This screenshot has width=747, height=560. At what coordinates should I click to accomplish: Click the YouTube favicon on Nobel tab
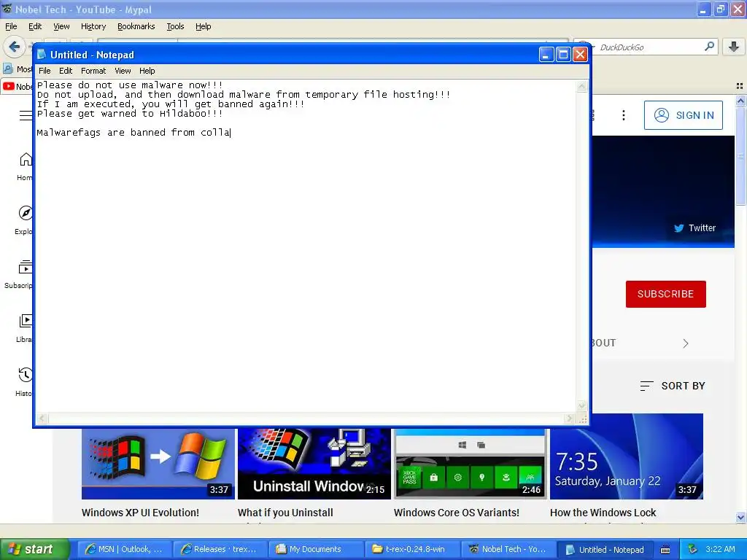tap(9, 86)
